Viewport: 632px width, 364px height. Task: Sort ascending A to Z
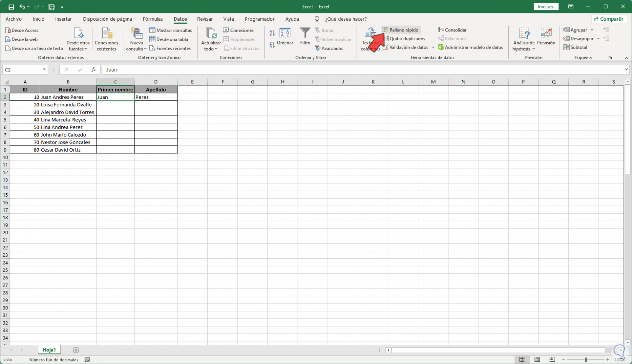pos(272,33)
